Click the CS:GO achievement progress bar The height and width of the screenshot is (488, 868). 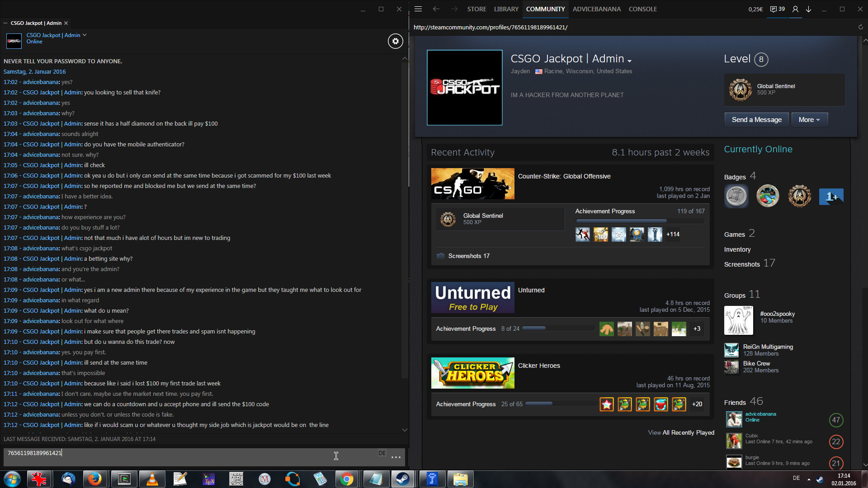tap(639, 221)
